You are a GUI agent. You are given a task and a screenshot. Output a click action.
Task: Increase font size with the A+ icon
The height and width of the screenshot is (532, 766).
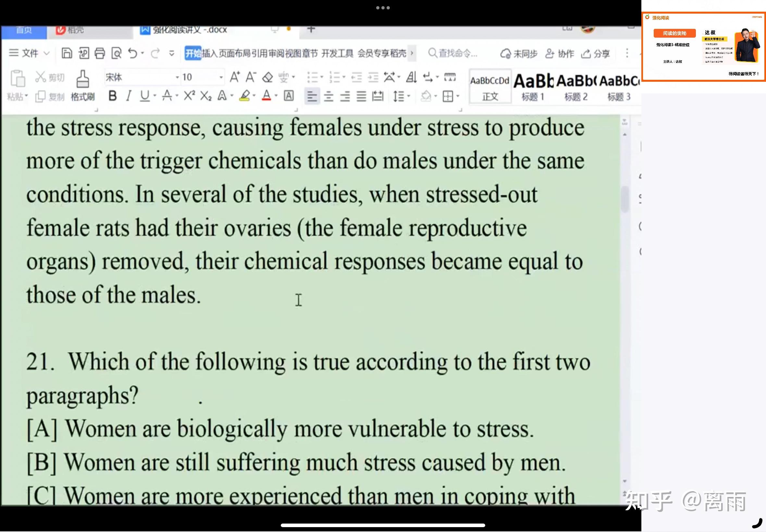235,77
